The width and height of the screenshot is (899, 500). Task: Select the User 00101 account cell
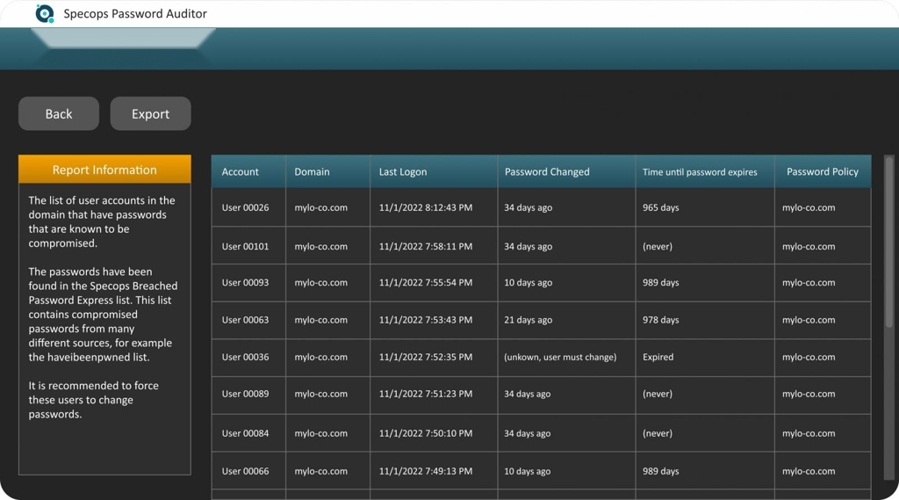245,246
